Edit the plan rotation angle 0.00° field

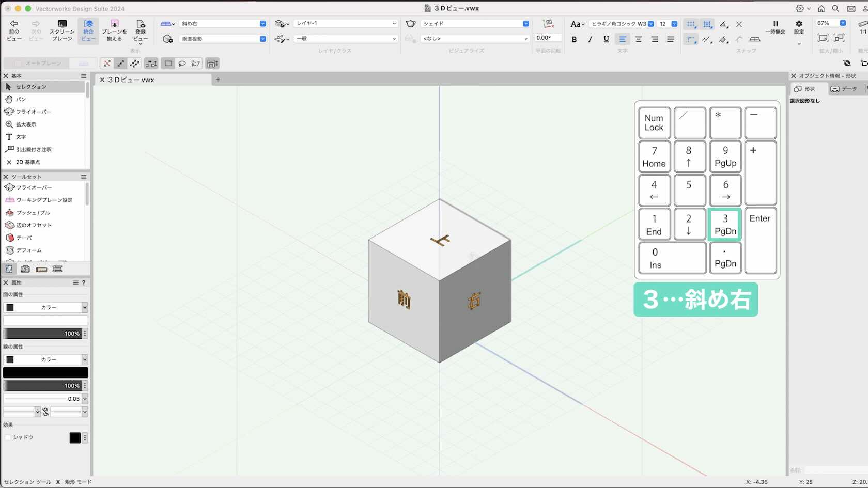tap(548, 38)
